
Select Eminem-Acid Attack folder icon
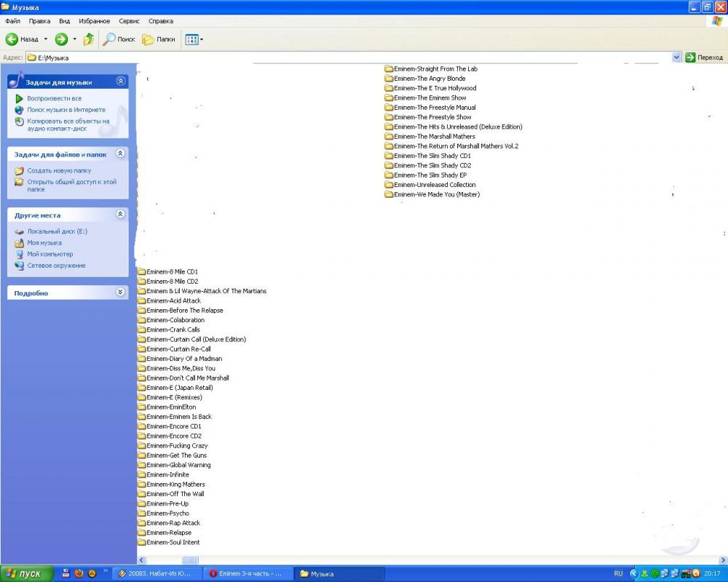[x=142, y=300]
